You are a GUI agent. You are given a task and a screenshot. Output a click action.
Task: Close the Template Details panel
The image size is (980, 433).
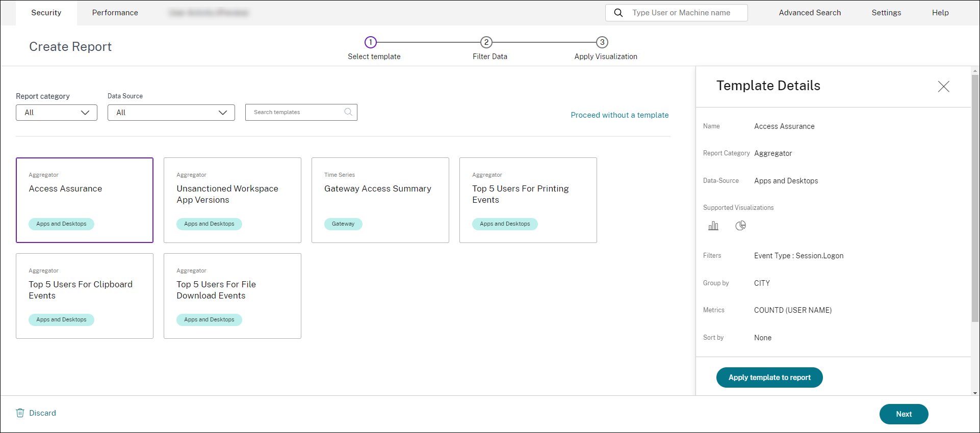coord(943,87)
